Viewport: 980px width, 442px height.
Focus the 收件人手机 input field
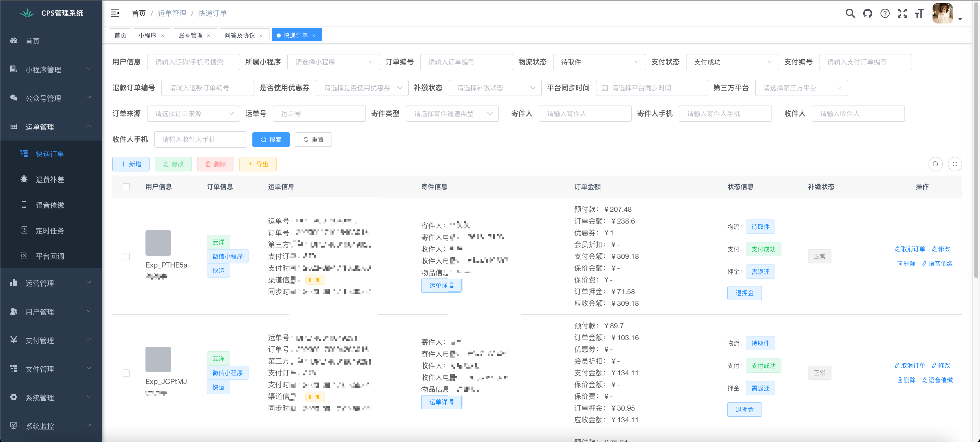click(x=201, y=140)
